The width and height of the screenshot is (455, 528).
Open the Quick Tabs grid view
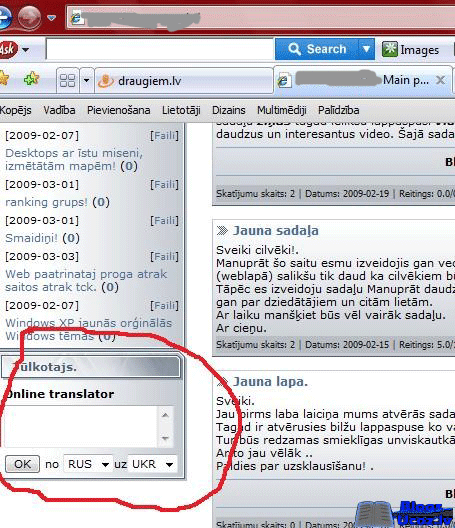[67, 80]
